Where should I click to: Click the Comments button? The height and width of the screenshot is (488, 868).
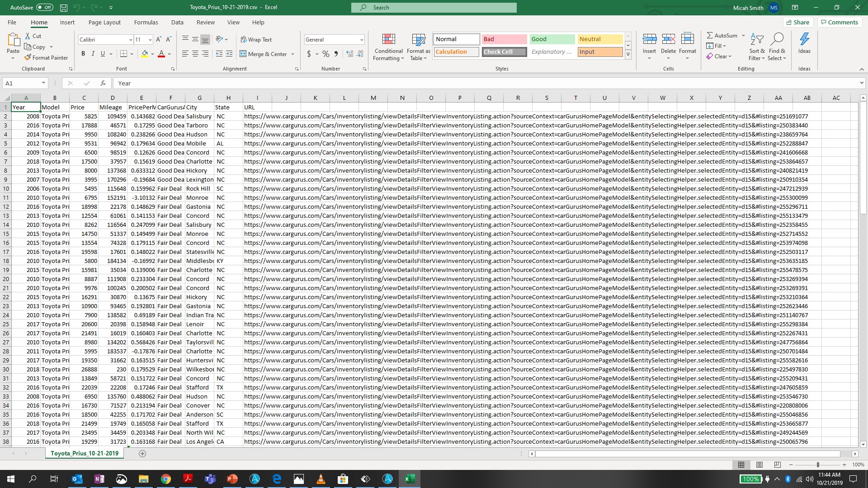[839, 22]
